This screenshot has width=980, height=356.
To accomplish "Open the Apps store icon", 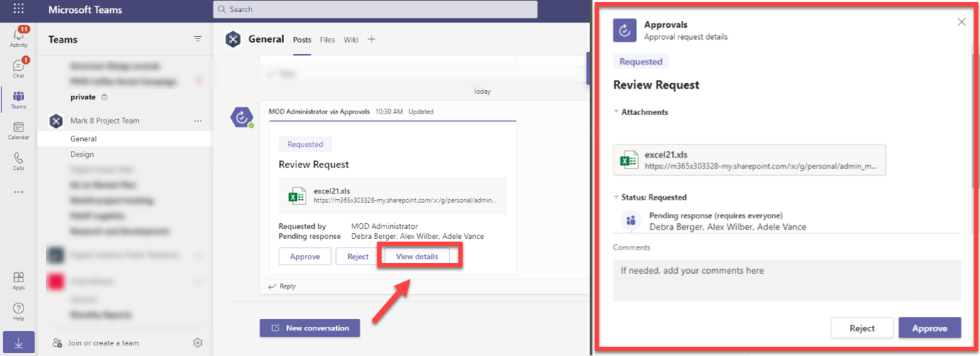I will pyautogui.click(x=18, y=280).
